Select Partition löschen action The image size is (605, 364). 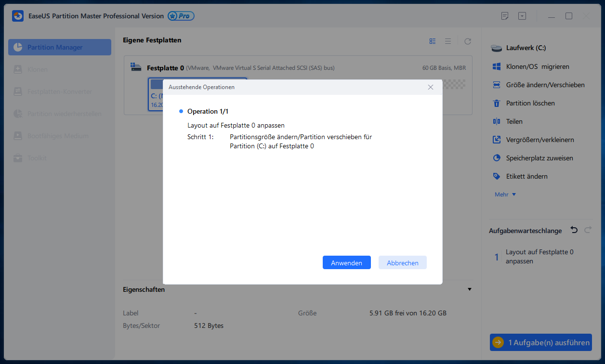point(530,103)
